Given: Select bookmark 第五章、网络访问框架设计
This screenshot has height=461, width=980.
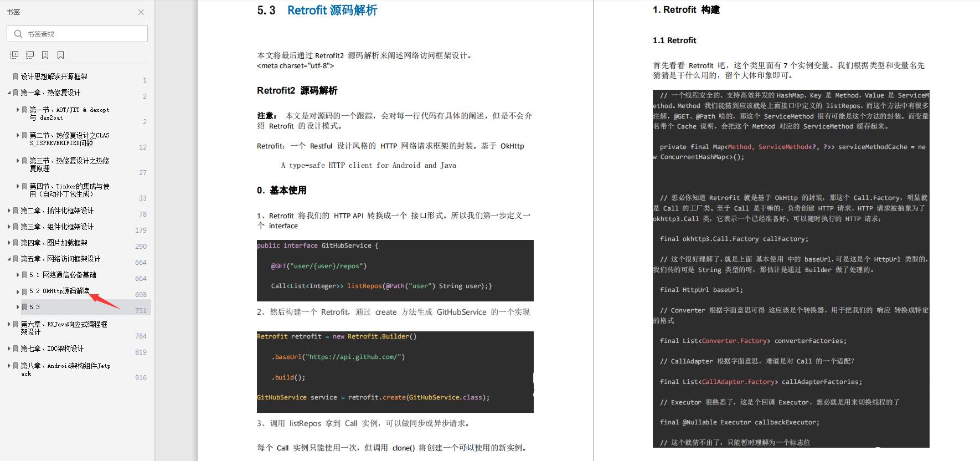Looking at the screenshot, I should [x=60, y=259].
